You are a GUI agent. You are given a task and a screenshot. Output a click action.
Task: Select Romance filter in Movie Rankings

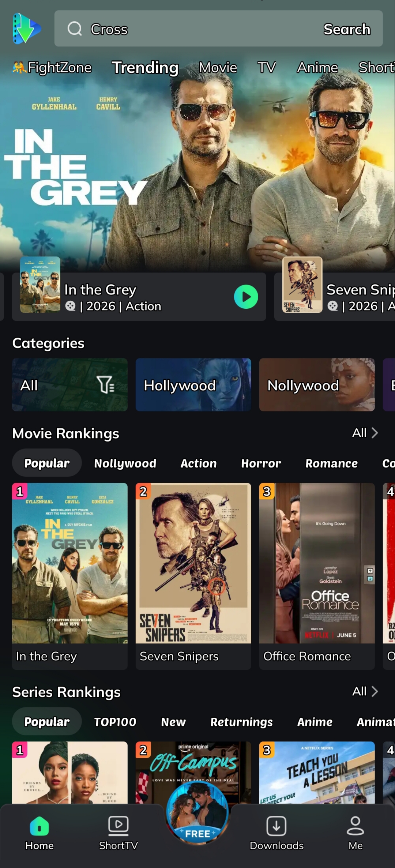332,463
